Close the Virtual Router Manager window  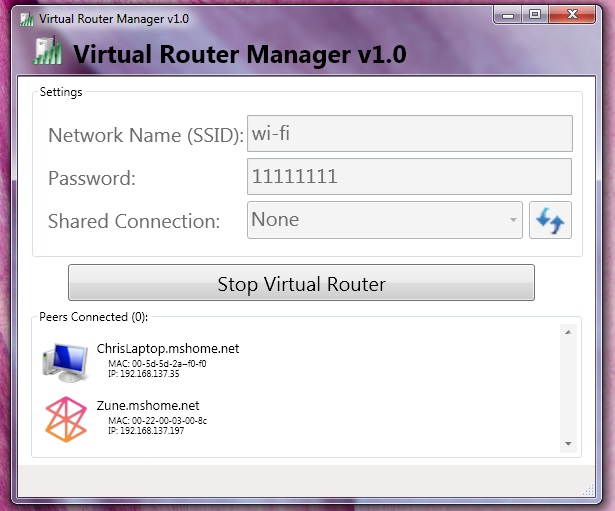coord(572,15)
